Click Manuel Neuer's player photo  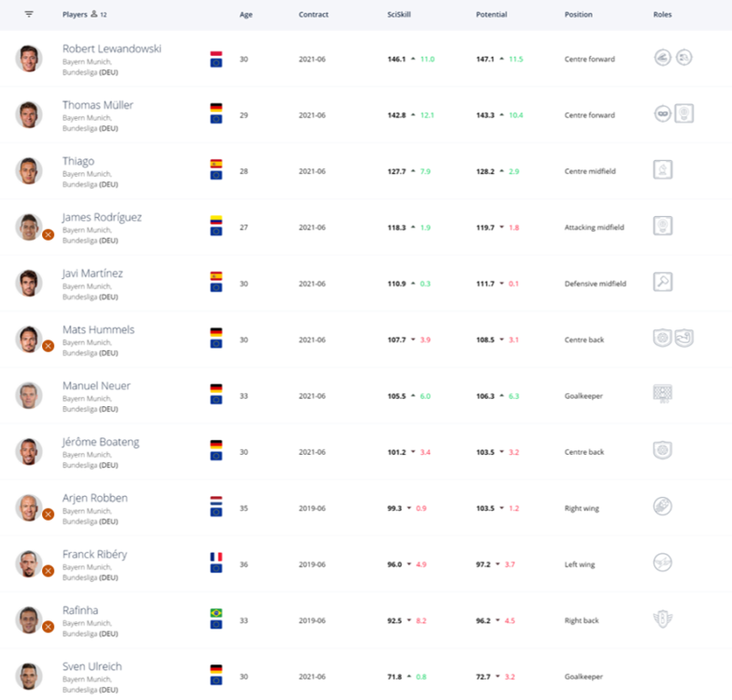pos(29,395)
